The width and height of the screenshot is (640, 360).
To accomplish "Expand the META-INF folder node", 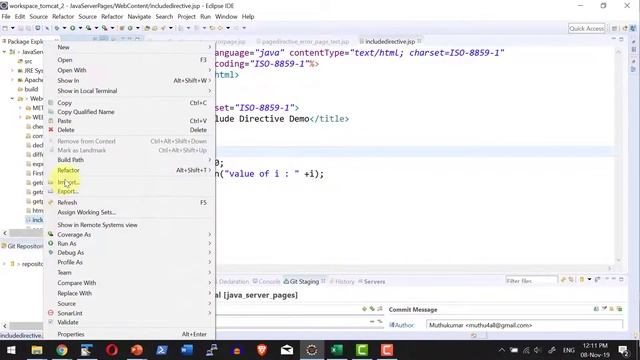I will point(20,108).
